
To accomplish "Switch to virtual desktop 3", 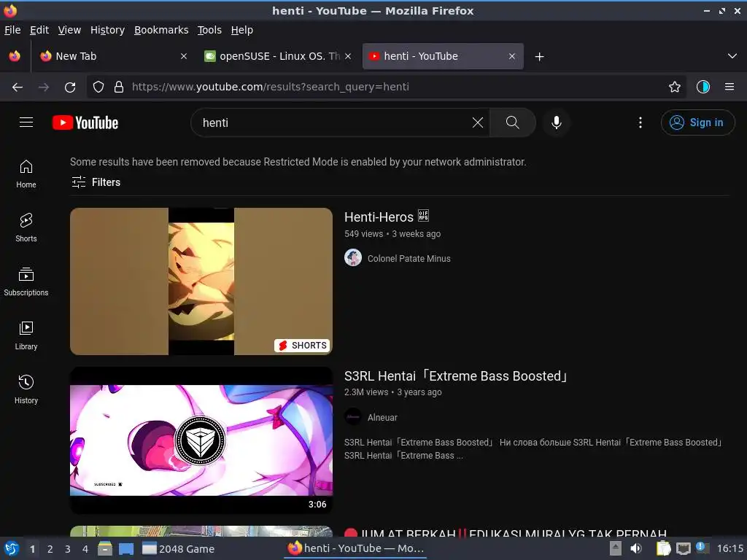I will tap(68, 549).
